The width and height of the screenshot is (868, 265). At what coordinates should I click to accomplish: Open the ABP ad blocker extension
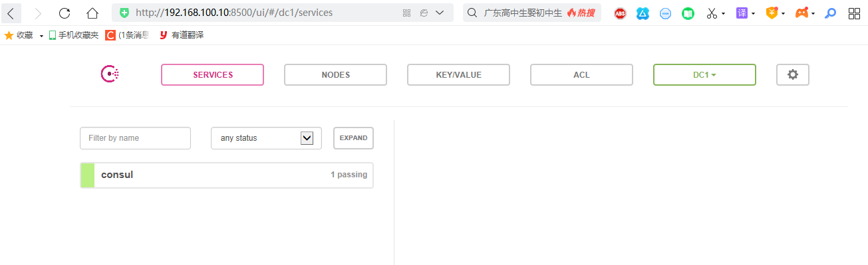pos(620,13)
